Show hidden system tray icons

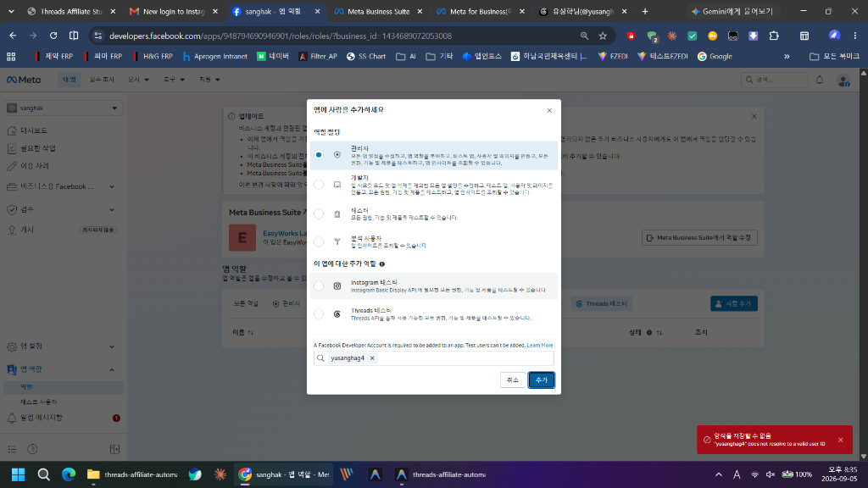coord(719,474)
